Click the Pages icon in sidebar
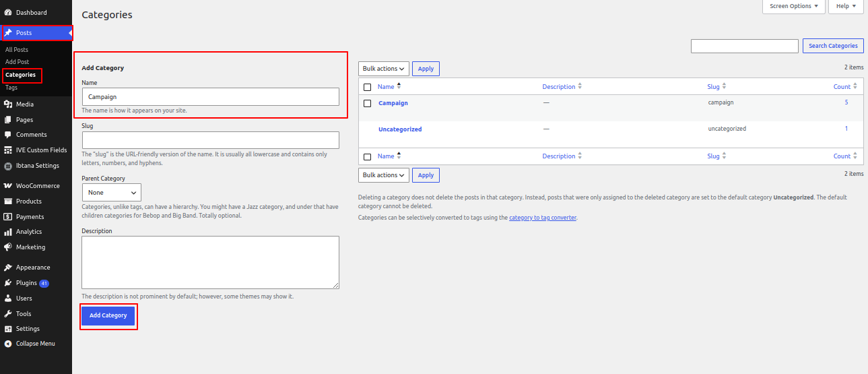868x374 pixels. click(x=8, y=119)
